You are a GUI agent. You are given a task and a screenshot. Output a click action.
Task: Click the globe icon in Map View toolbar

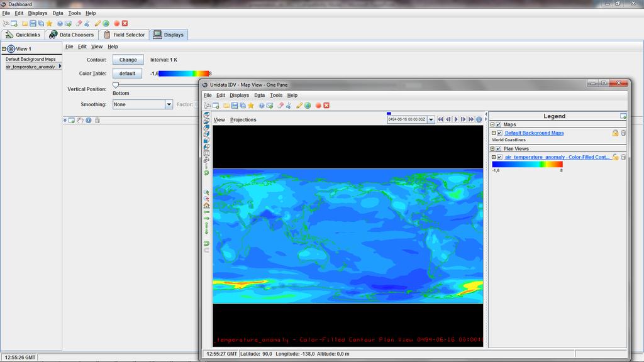click(308, 106)
